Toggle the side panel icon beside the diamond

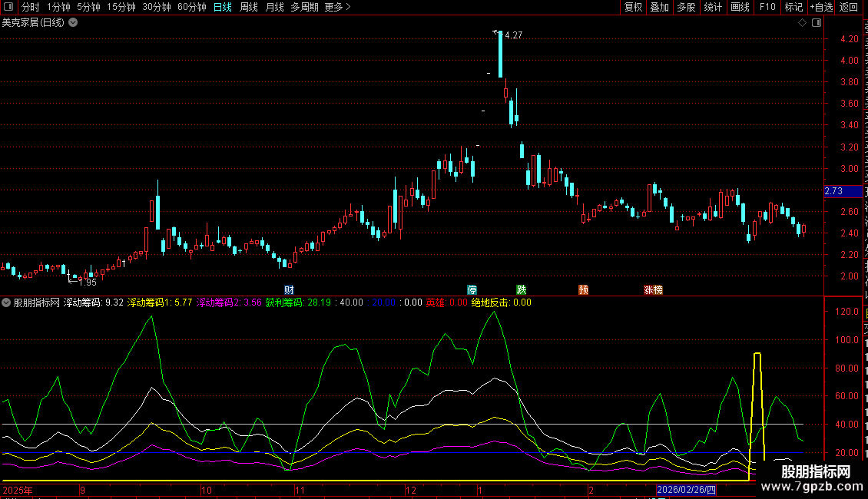click(x=815, y=23)
